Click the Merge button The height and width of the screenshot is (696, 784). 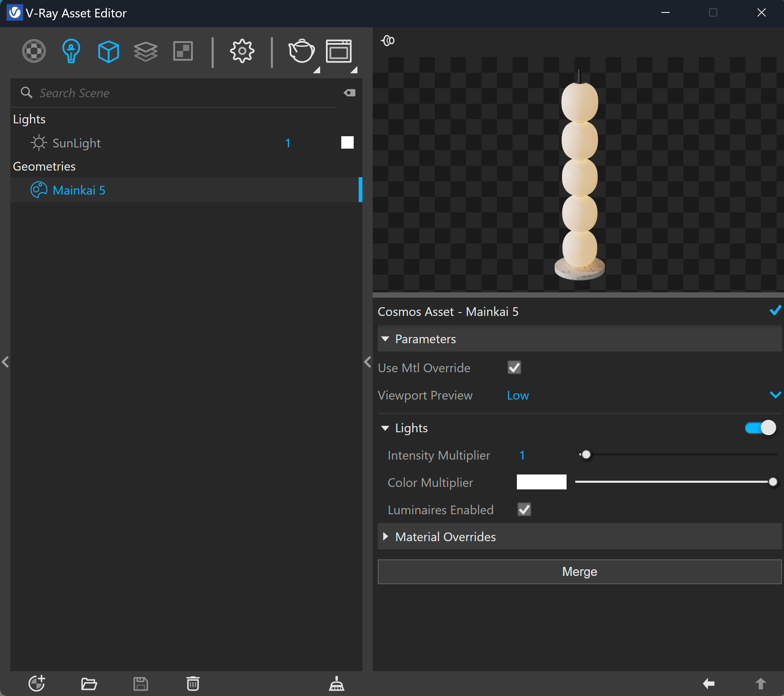tap(579, 572)
